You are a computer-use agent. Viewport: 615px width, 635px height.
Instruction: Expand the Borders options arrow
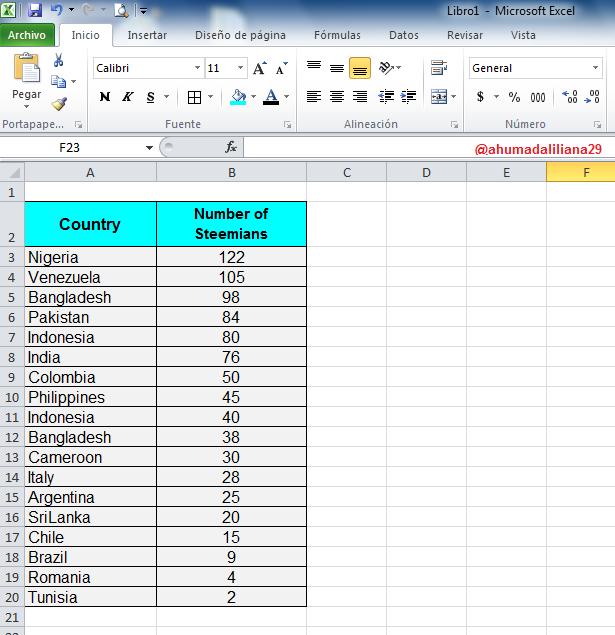210,97
